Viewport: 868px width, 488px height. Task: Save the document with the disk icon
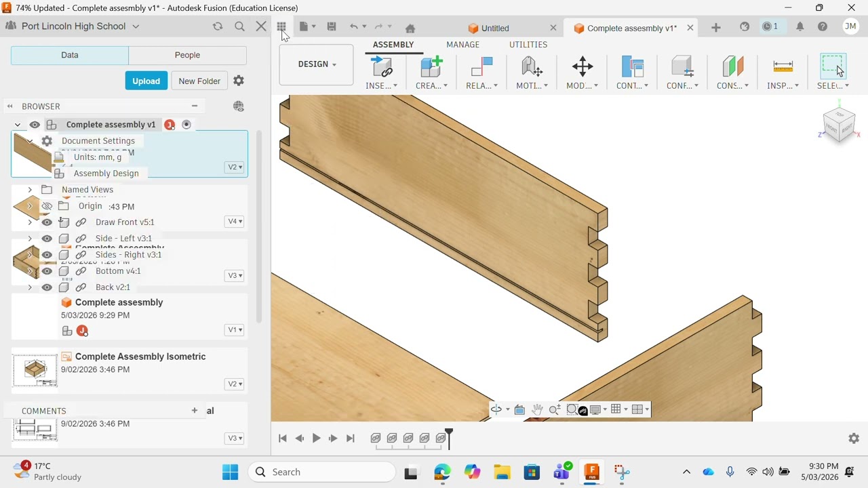click(332, 26)
